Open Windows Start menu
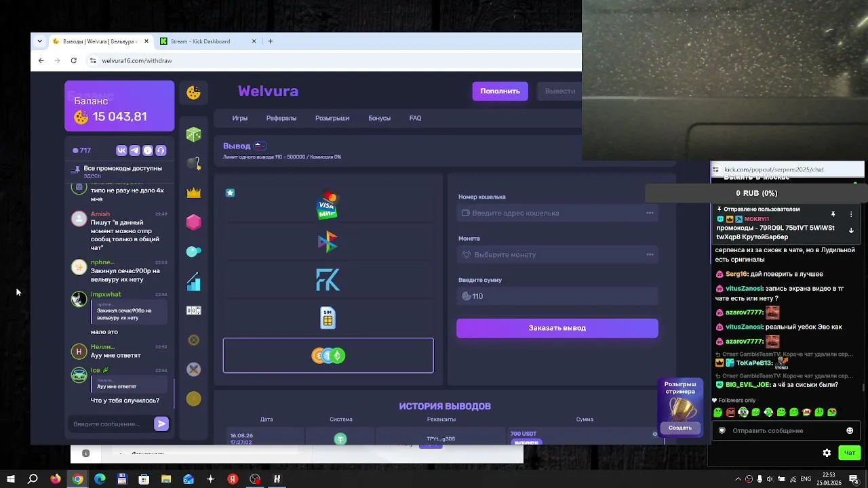Image resolution: width=868 pixels, height=488 pixels. coord(10,479)
